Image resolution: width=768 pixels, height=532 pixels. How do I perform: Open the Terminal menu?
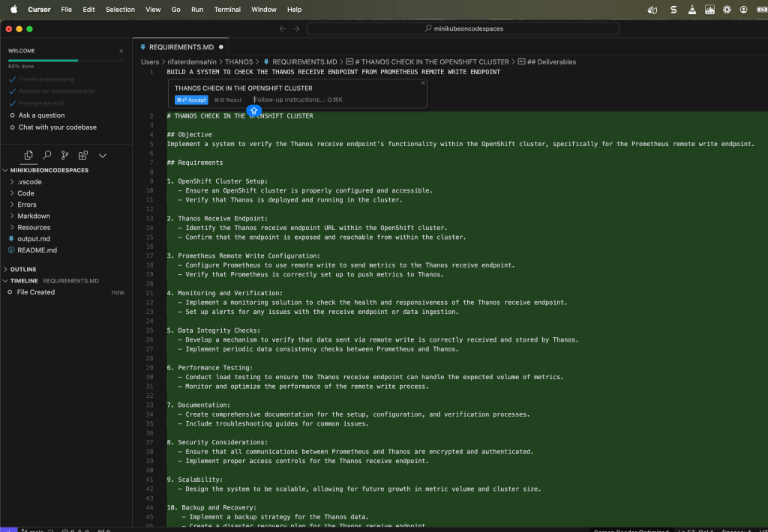click(x=227, y=9)
